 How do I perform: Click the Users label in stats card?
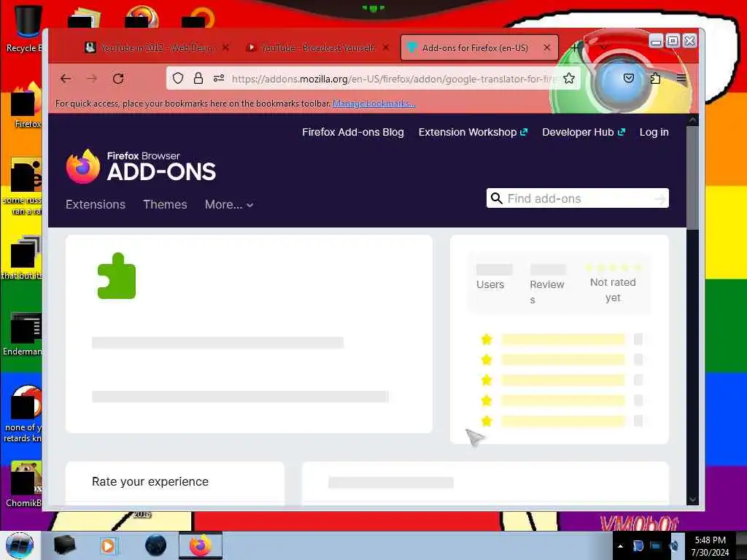tap(490, 284)
